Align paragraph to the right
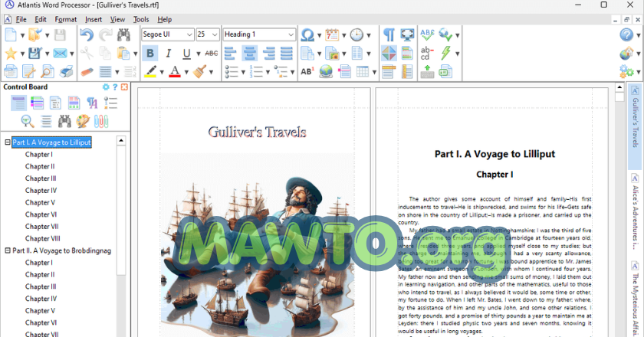Screen dimensions: 644x337 point(268,54)
